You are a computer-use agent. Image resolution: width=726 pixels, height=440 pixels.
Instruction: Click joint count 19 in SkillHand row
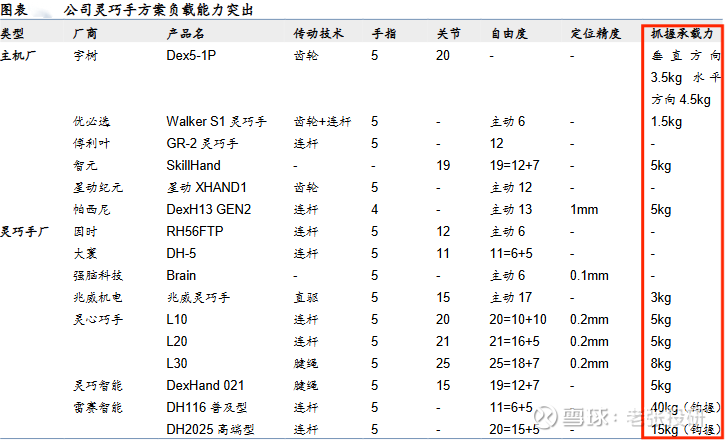443,165
